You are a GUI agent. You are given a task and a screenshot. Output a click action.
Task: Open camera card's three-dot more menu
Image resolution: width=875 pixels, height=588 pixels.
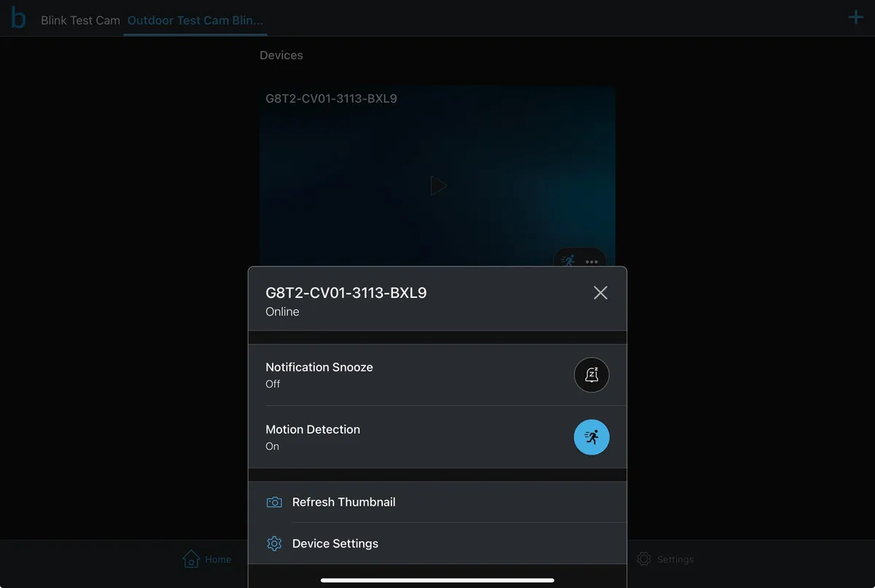591,262
